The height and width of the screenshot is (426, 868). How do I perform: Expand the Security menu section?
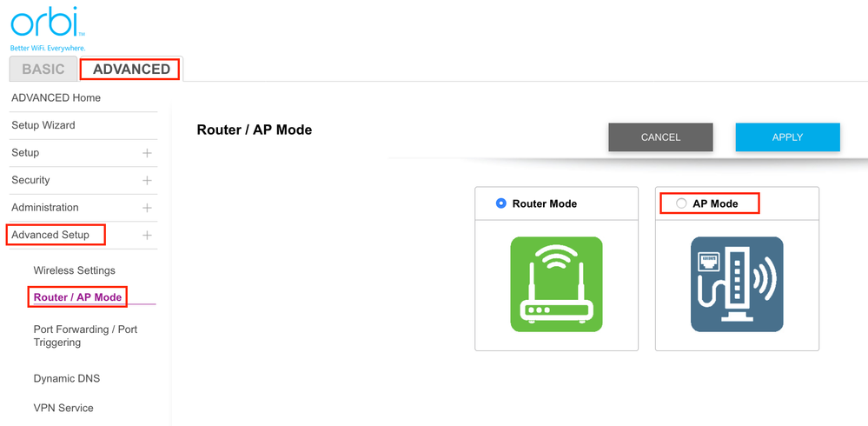147,181
